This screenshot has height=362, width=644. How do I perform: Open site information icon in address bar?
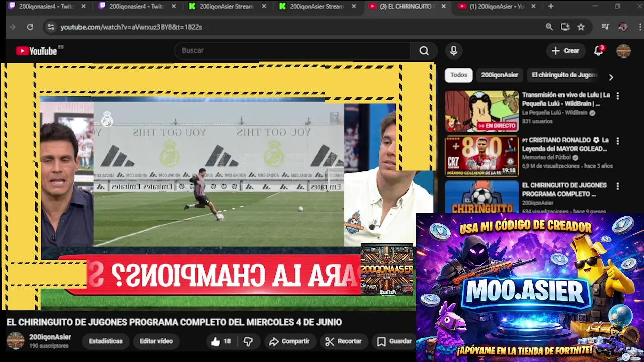point(50,27)
